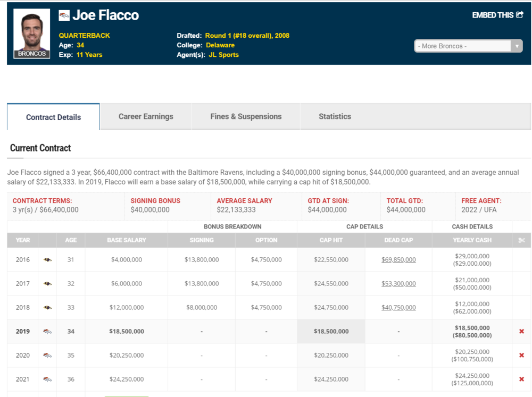Click the CAP HIT column header
Image resolution: width=532 pixels, height=397 pixels.
pyautogui.click(x=331, y=240)
